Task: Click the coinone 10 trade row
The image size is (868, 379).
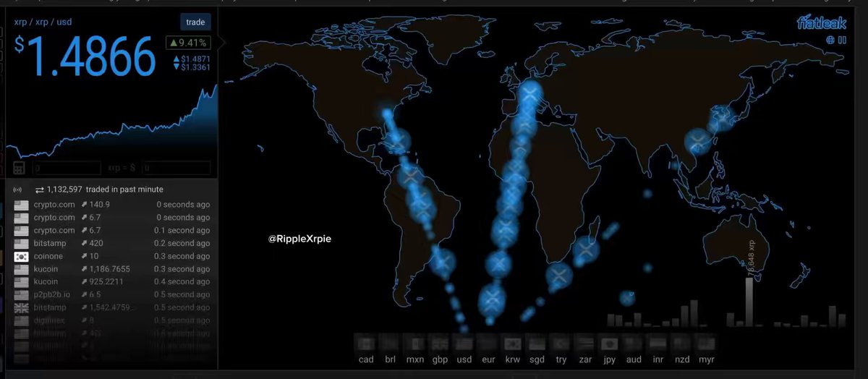Action: pos(112,256)
